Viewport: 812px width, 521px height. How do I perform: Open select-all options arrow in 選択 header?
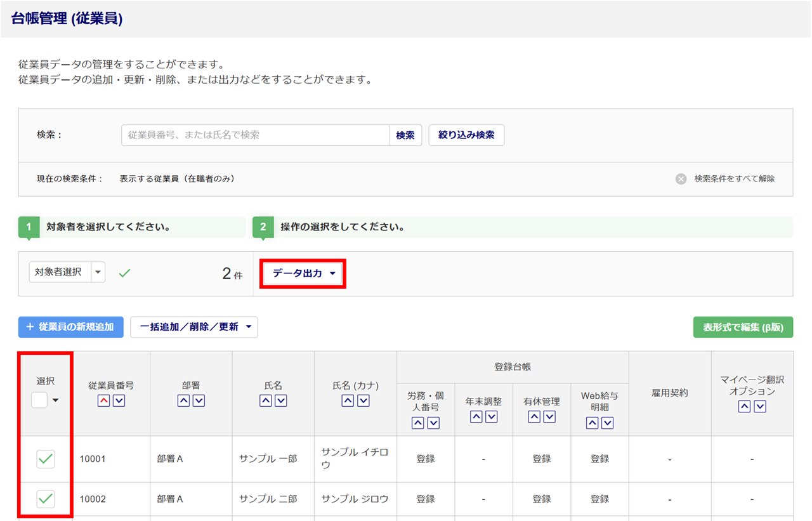tap(56, 400)
